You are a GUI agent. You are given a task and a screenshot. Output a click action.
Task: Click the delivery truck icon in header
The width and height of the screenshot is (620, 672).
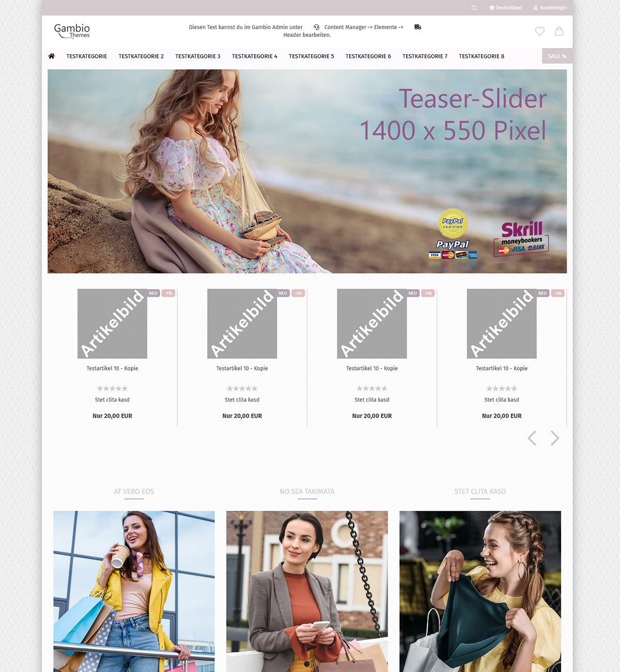coord(417,27)
